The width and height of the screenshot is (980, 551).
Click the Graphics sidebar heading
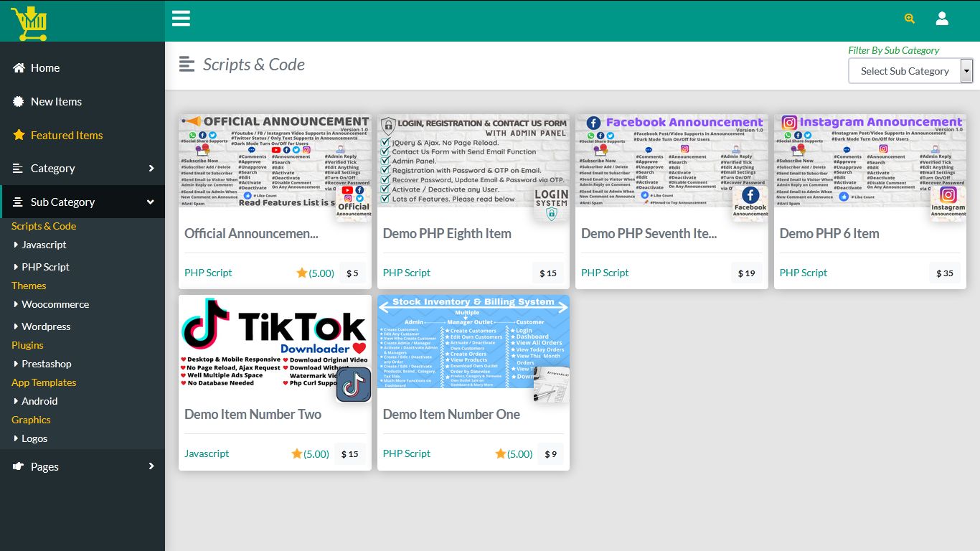pos(31,420)
